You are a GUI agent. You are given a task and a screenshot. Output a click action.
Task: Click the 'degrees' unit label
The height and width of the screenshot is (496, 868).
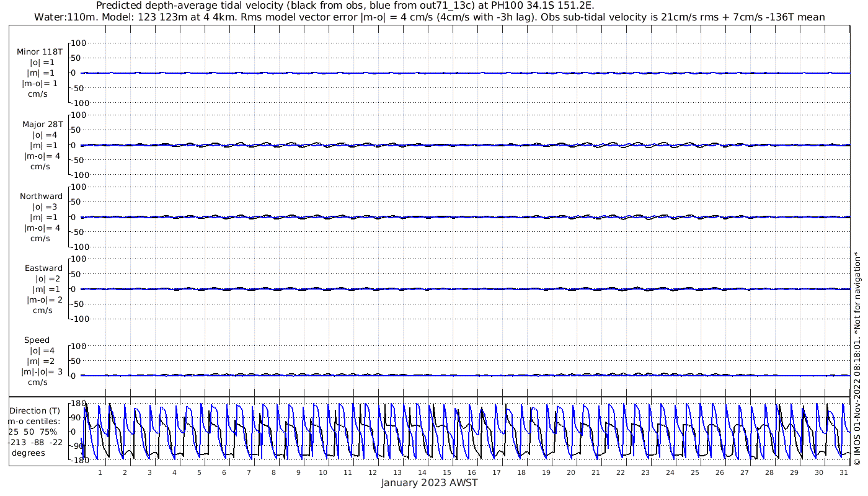coord(28,453)
